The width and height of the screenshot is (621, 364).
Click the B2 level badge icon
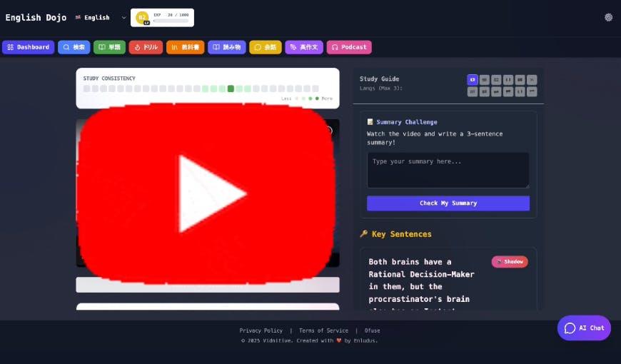[x=142, y=17]
